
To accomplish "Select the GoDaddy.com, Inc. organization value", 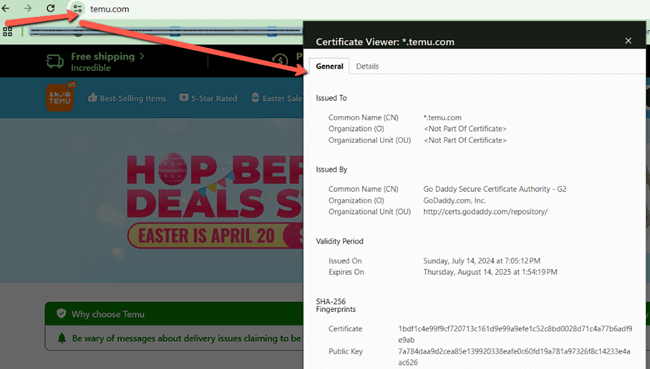I will pos(454,201).
